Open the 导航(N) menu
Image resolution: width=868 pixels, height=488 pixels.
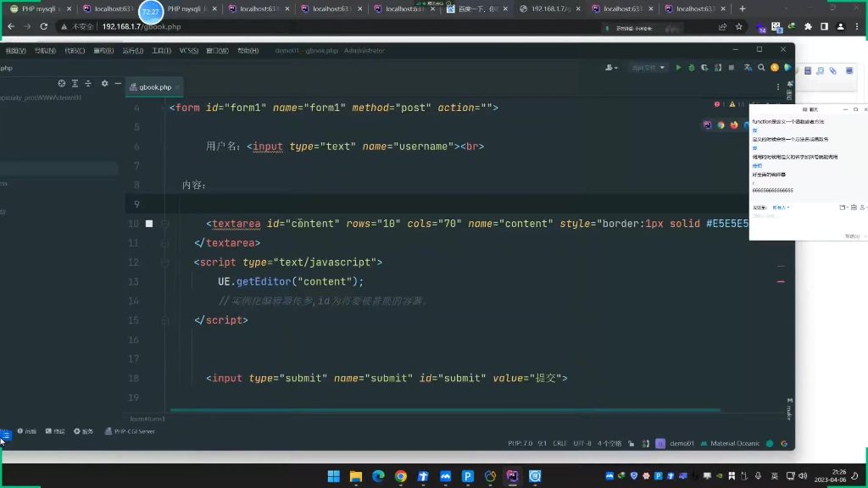click(x=45, y=50)
